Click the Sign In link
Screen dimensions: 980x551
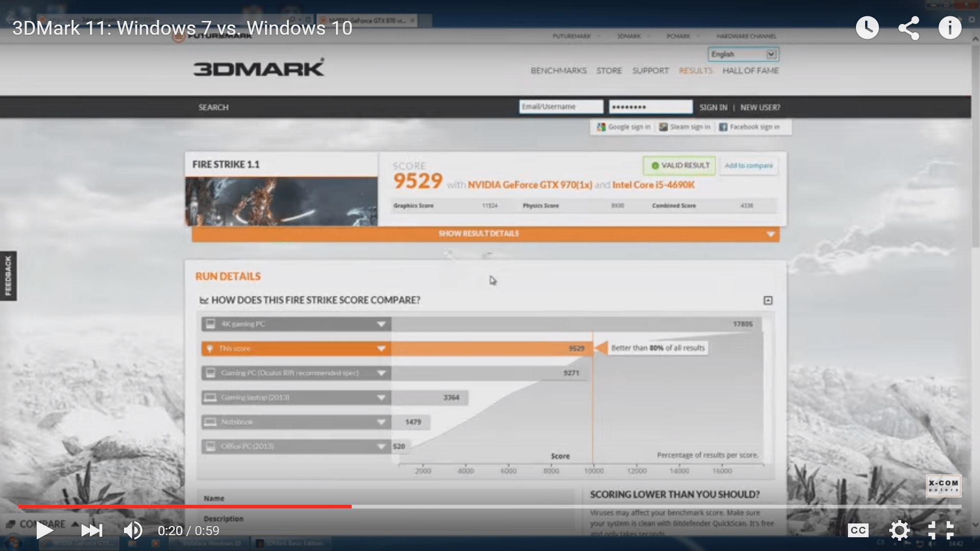coord(713,107)
